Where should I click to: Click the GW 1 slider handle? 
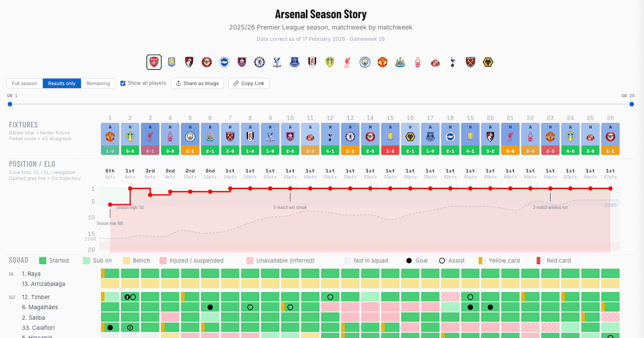(9, 104)
